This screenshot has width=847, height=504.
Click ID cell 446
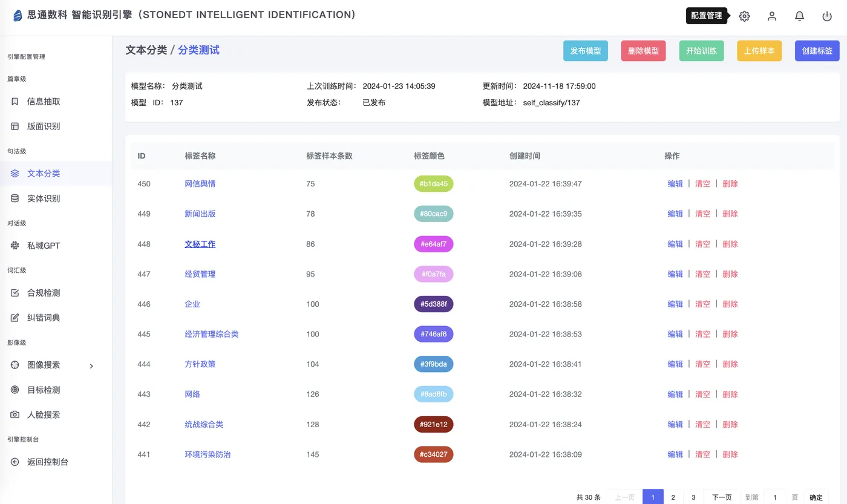[x=144, y=304]
